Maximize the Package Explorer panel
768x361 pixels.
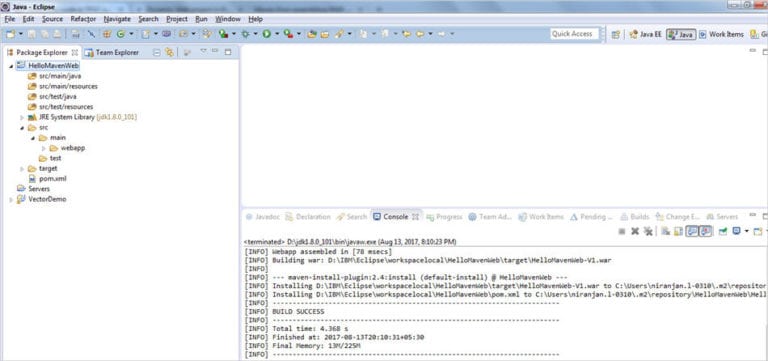(x=228, y=51)
